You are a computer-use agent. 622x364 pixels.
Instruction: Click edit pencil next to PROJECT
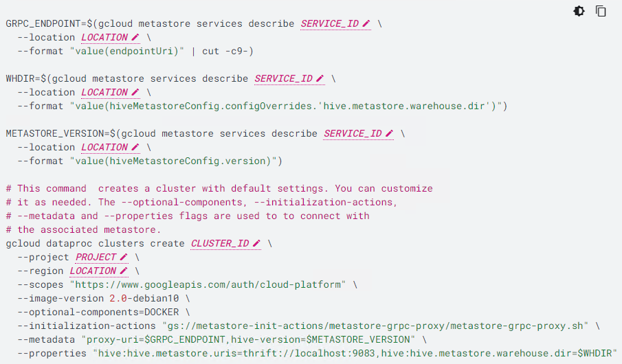124,257
